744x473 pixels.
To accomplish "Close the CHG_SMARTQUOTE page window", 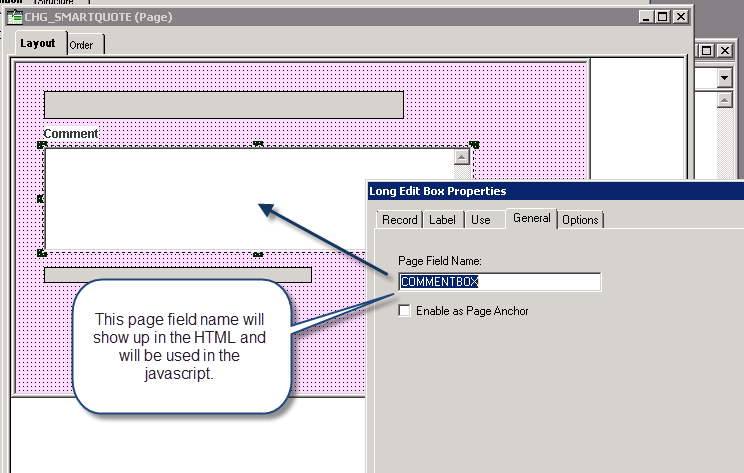I will pyautogui.click(x=680, y=17).
